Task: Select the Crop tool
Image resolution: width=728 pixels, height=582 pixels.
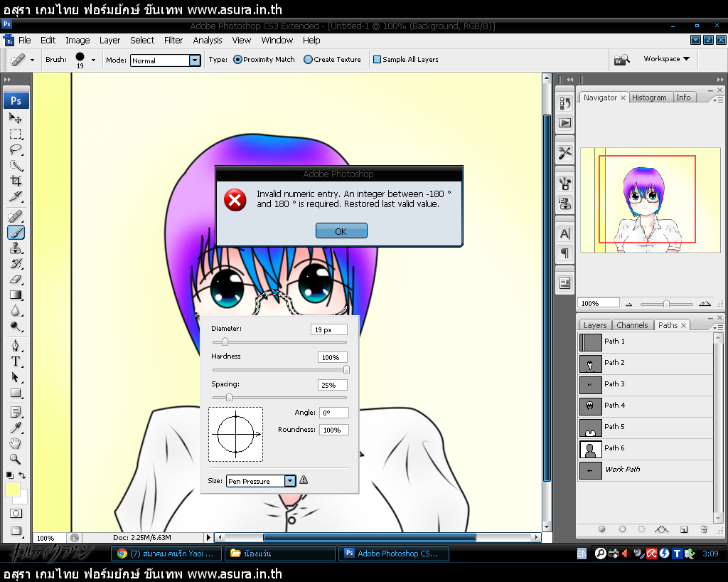Action: (16, 181)
